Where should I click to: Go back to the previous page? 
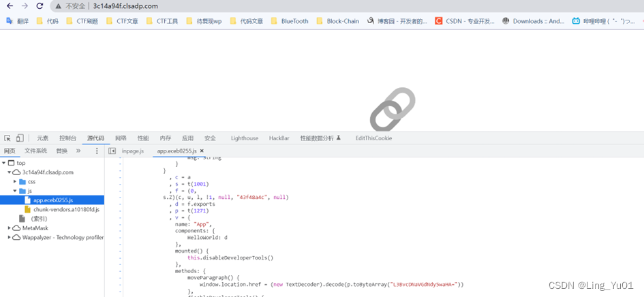point(10,6)
